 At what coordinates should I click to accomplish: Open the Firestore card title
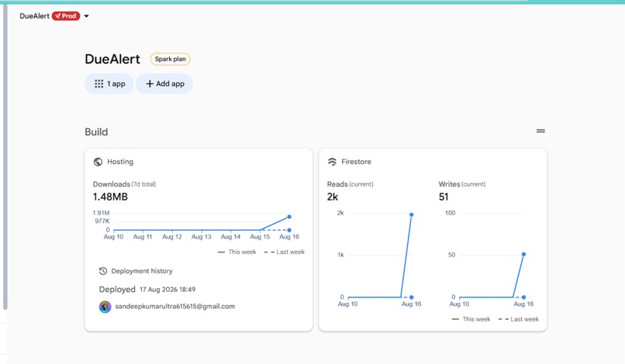(x=356, y=162)
